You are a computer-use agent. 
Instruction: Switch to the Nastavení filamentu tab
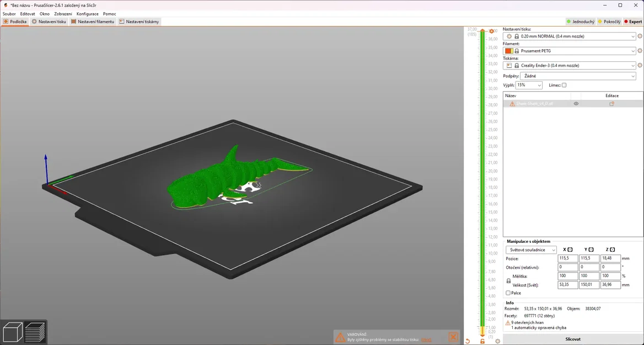93,22
